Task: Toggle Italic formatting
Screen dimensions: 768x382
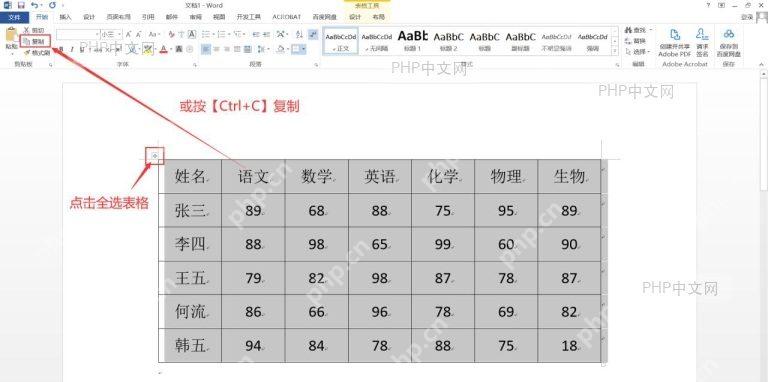Action: click(x=72, y=49)
